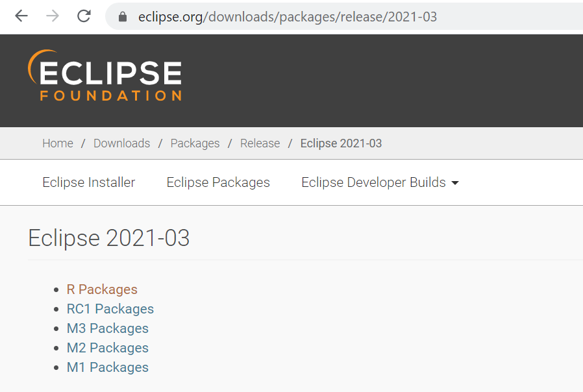Select M2 Packages
Viewport: 583px width, 392px height.
107,347
